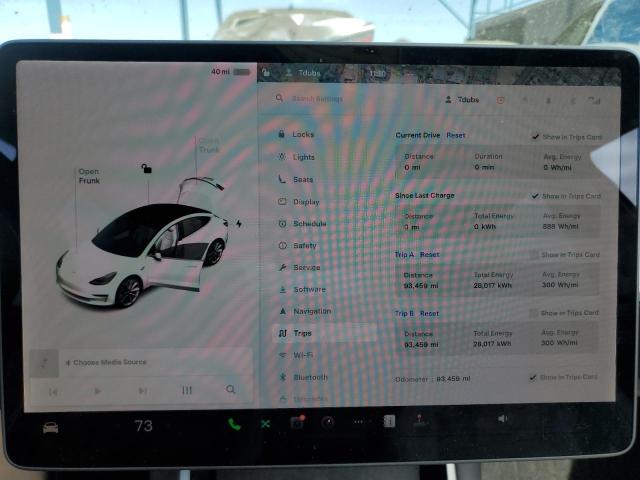The width and height of the screenshot is (640, 480).
Task: Skip to the next track
Action: point(142,391)
